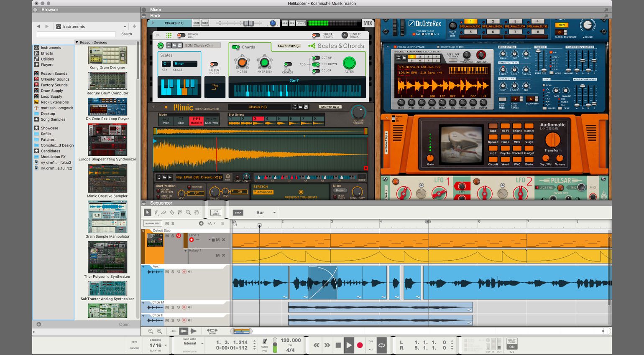
Task: Select loop slot 2 on Dr. OctoRex
Action: coord(493,21)
